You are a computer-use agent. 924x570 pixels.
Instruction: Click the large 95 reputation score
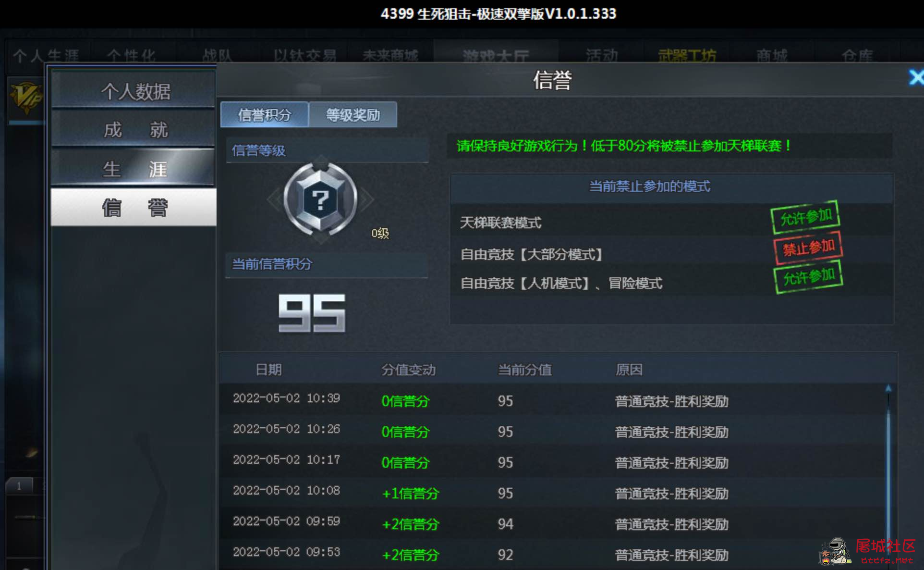[x=312, y=313]
